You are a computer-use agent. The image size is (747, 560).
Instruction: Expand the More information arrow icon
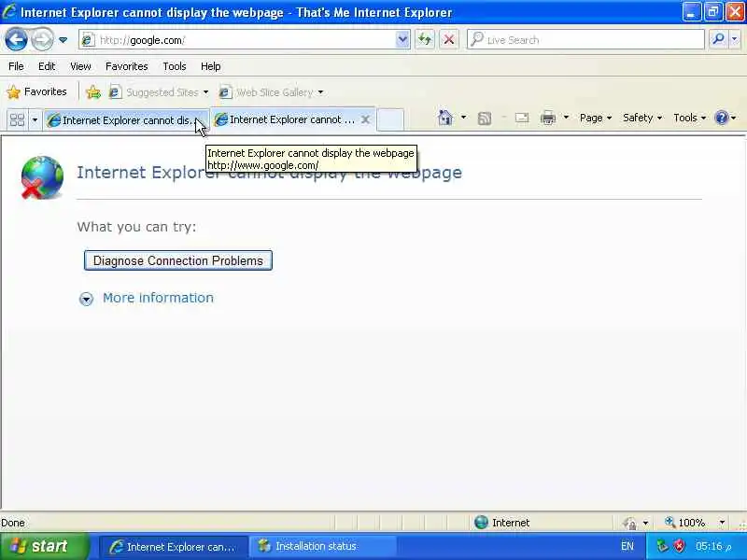[86, 299]
